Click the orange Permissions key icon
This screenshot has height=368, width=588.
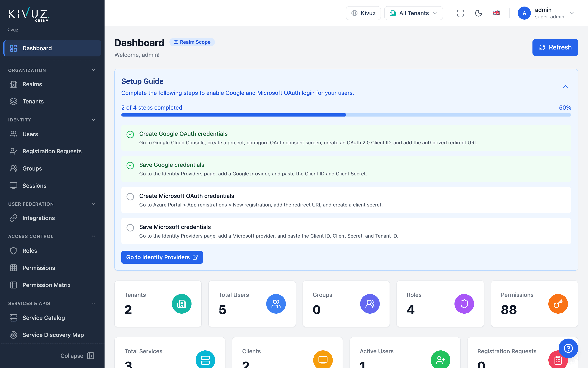pyautogui.click(x=558, y=304)
